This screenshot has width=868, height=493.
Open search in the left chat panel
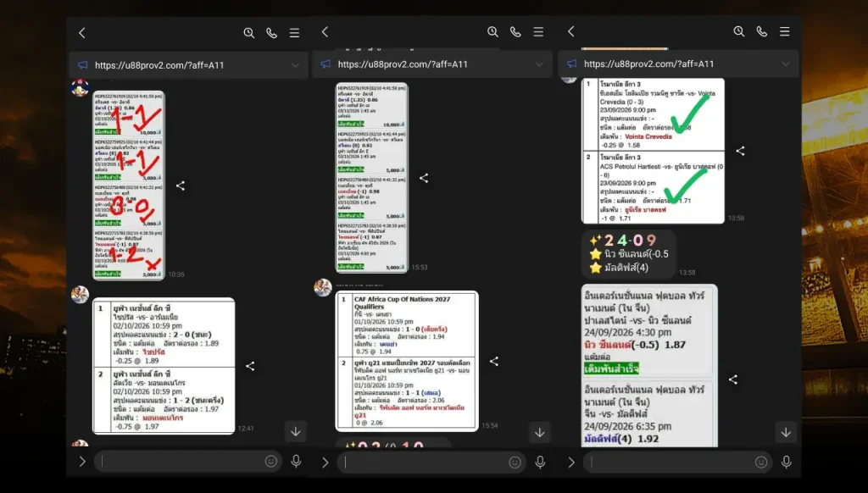pyautogui.click(x=249, y=33)
